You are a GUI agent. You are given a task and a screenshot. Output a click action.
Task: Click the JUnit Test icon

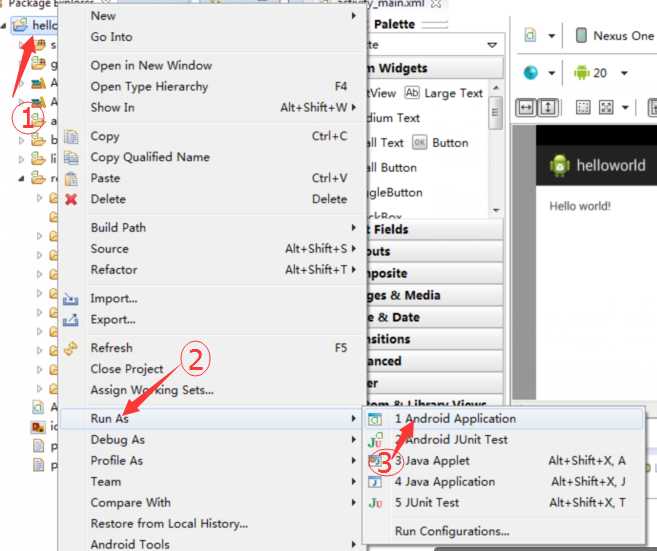point(375,503)
